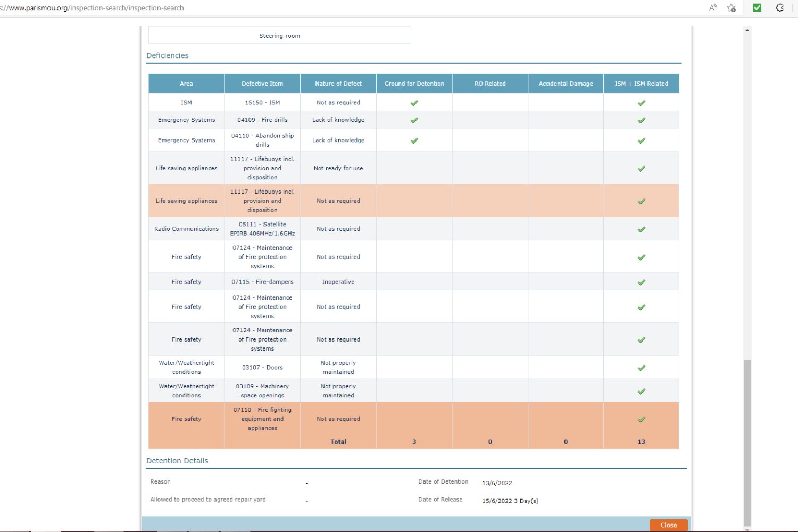This screenshot has height=532, width=798.
Task: Open the green checkmark browser extension
Action: pyautogui.click(x=757, y=7)
